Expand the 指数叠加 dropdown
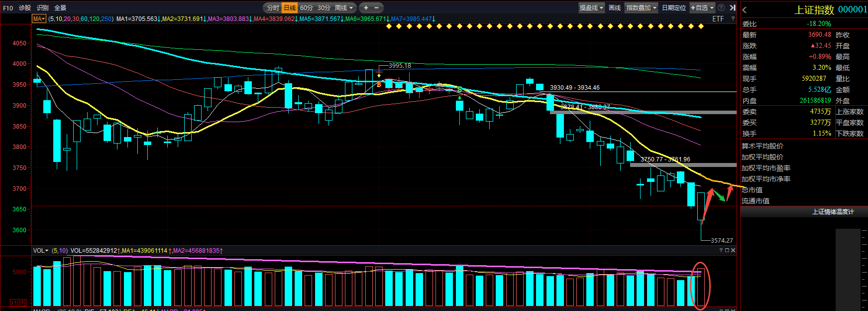Viewport: 868px width, 311px height. click(641, 8)
